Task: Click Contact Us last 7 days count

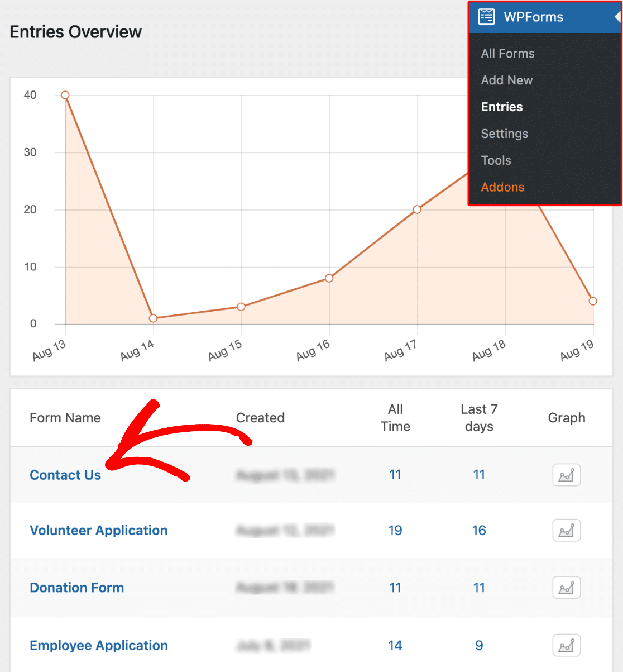Action: click(479, 475)
